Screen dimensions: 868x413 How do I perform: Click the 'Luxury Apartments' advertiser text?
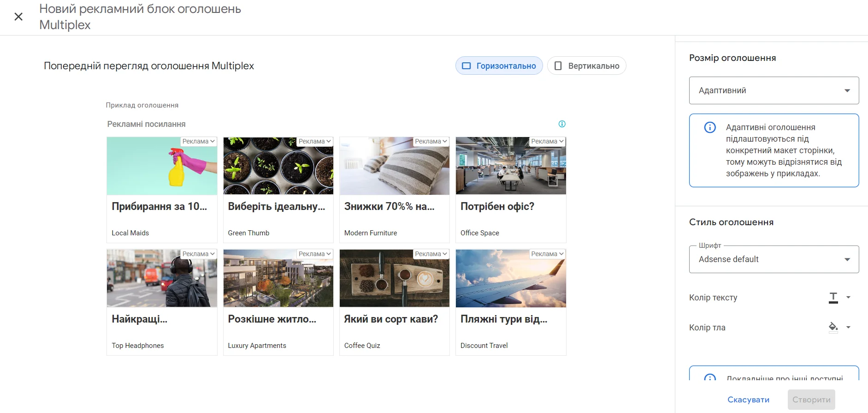pyautogui.click(x=257, y=346)
